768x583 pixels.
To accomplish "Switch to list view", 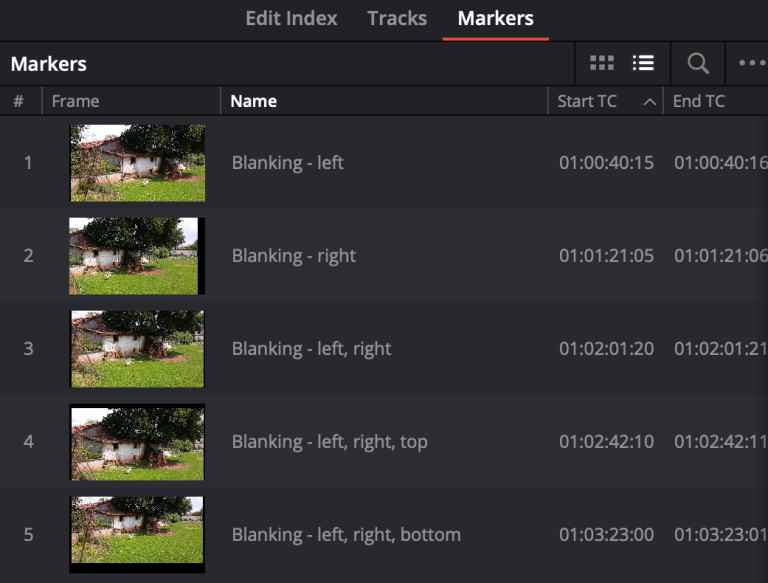I will pyautogui.click(x=643, y=63).
